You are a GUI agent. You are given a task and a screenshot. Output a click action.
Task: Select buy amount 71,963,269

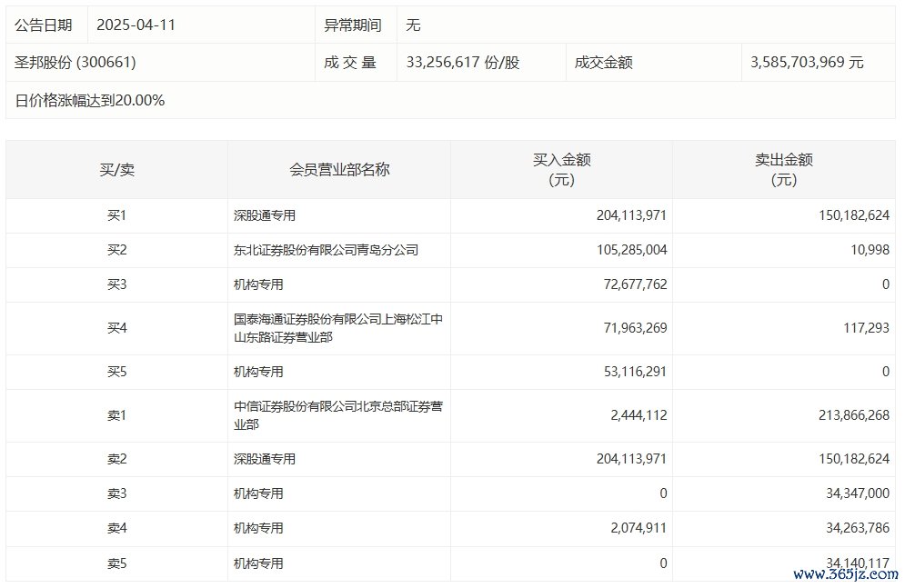click(635, 328)
